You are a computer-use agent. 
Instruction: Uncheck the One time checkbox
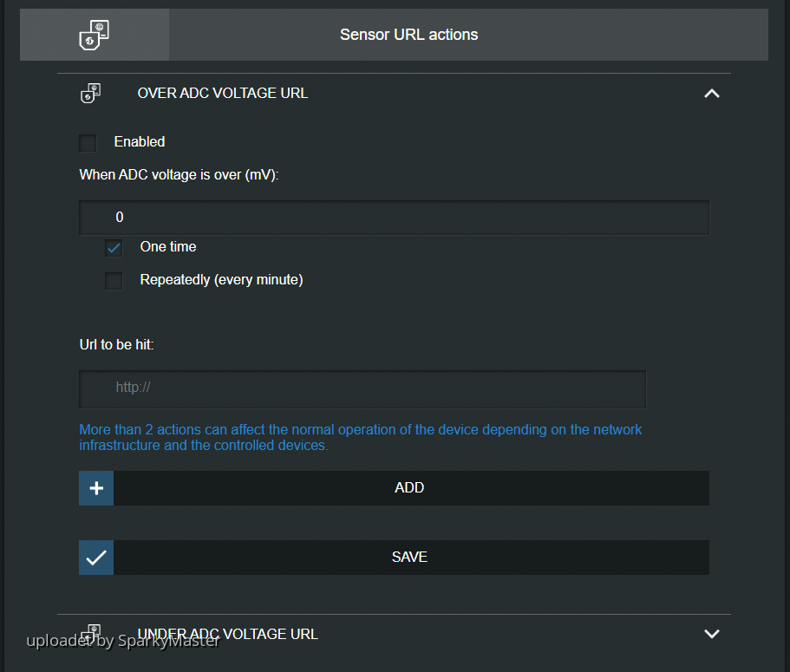pos(114,248)
